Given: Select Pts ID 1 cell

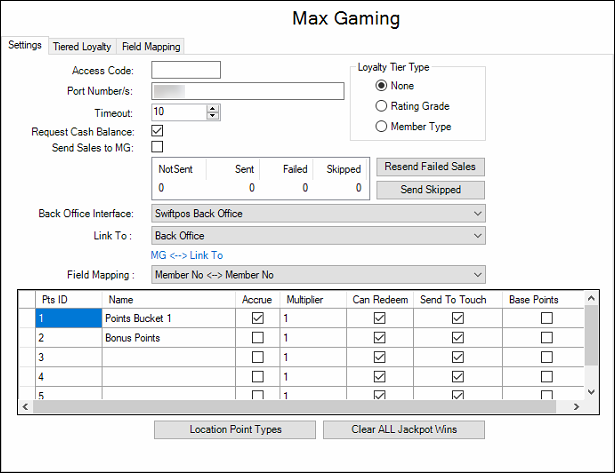Looking at the screenshot, I should [x=69, y=318].
